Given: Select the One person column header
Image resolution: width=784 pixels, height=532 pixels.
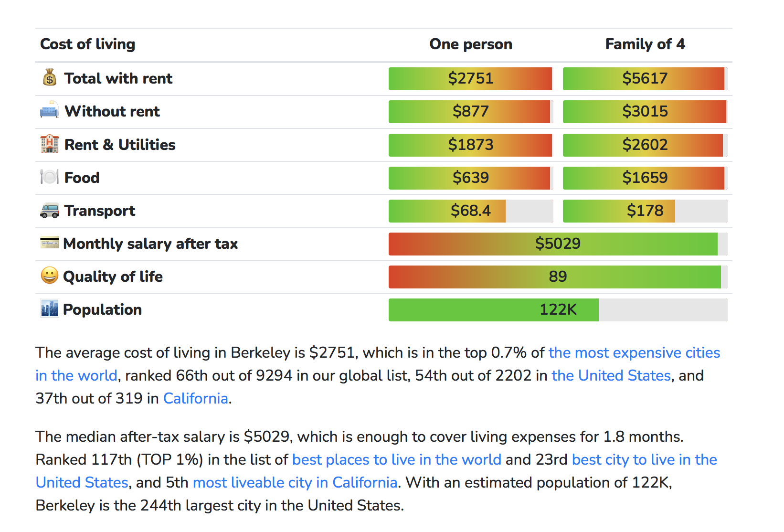Looking at the screenshot, I should click(x=471, y=44).
